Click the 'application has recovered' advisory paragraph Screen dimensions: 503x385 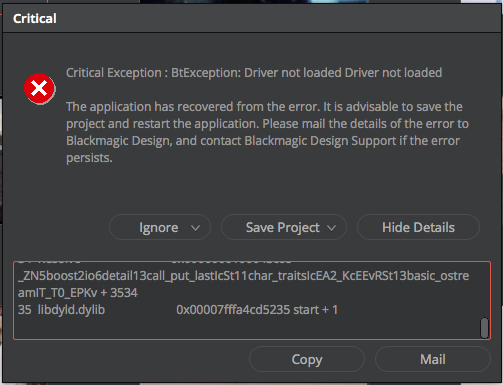click(x=267, y=132)
